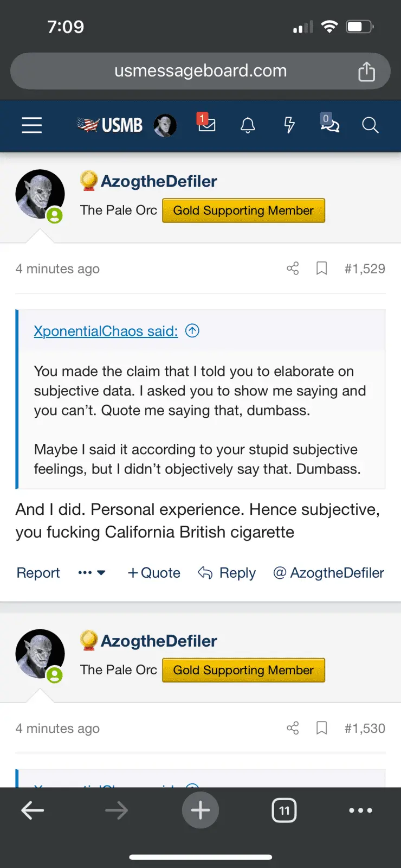Viewport: 401px width, 868px height.
Task: Tap the browser share button in address bar
Action: tap(366, 71)
